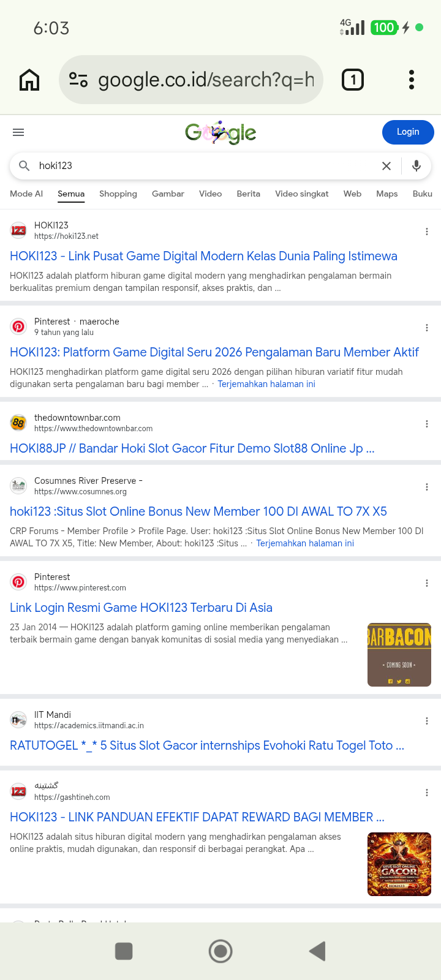The width and height of the screenshot is (441, 980).
Task: Open options for thedowntownbar.com result
Action: pyautogui.click(x=427, y=424)
